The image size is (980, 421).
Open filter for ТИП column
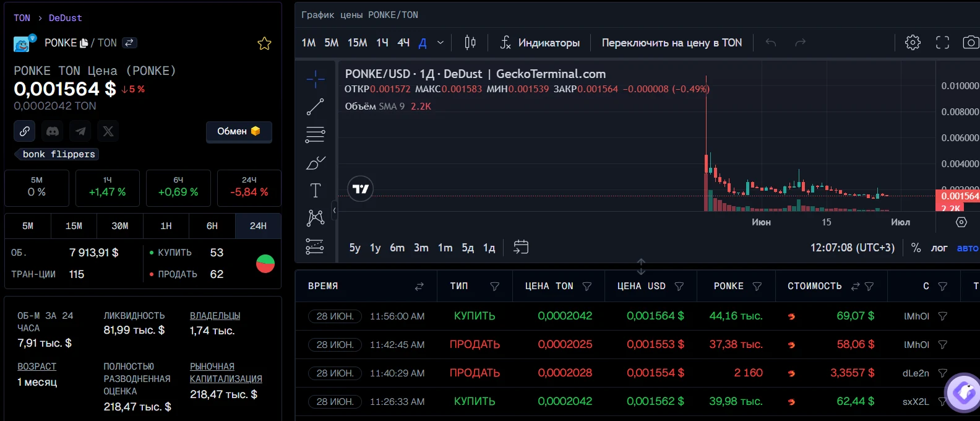(495, 286)
